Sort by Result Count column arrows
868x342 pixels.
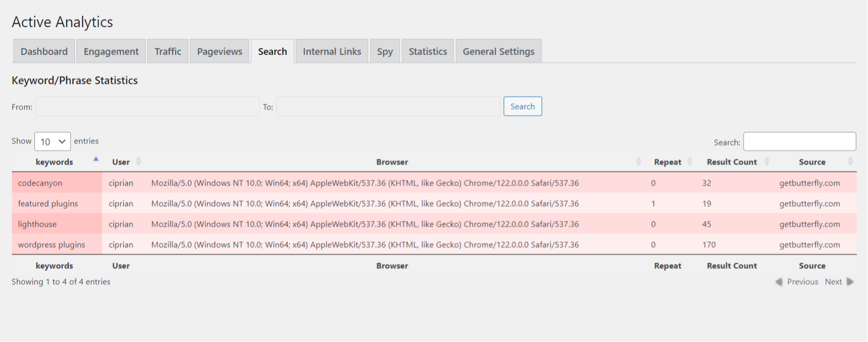[767, 162]
